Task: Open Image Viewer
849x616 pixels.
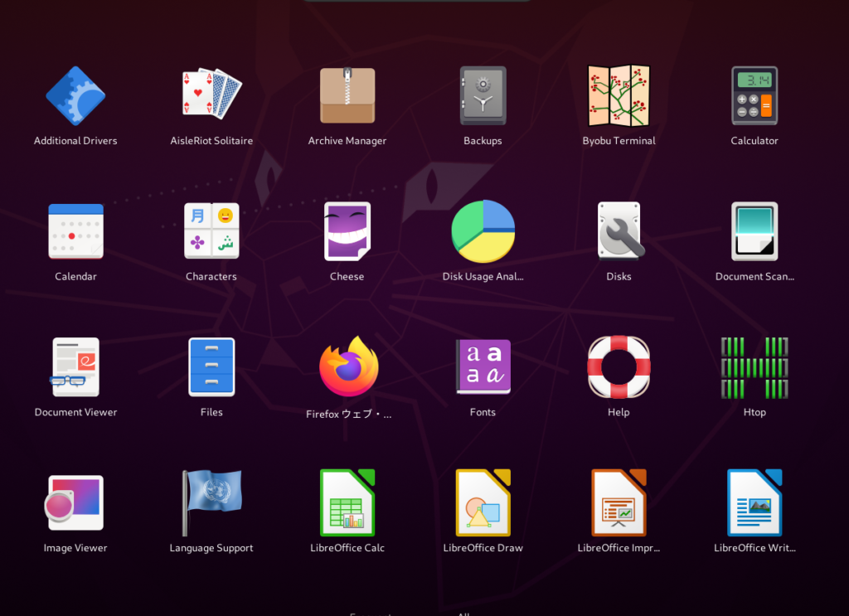Action: click(74, 503)
